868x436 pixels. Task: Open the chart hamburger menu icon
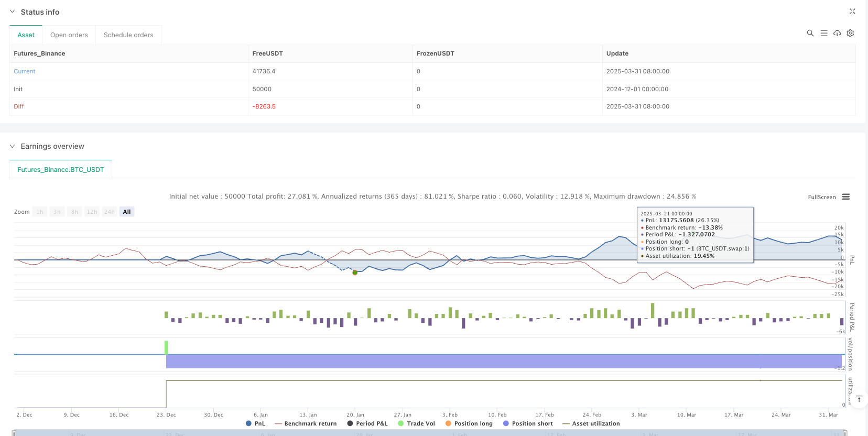tap(845, 197)
